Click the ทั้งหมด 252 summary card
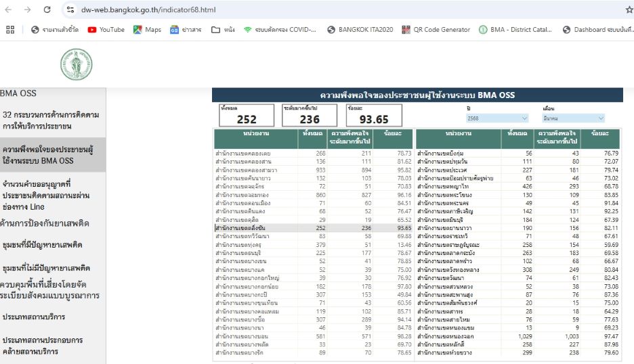634x364 pixels. click(247, 115)
